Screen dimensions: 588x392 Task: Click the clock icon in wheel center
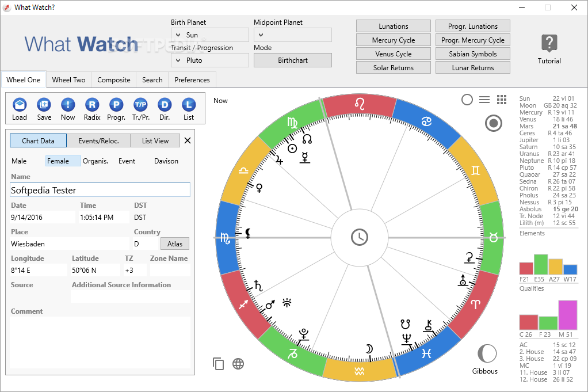tap(359, 237)
